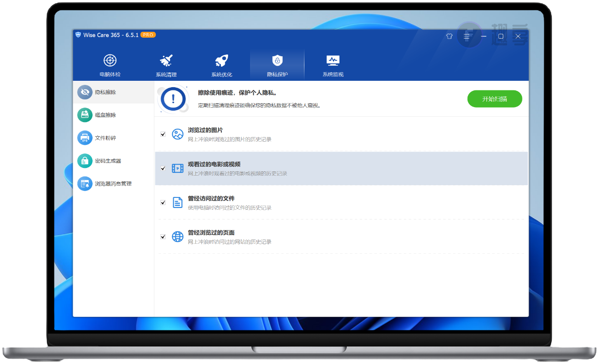The height and width of the screenshot is (364, 598).
Task: Uncheck the 观看过的电影或视频 checkbox
Action: coord(163,168)
